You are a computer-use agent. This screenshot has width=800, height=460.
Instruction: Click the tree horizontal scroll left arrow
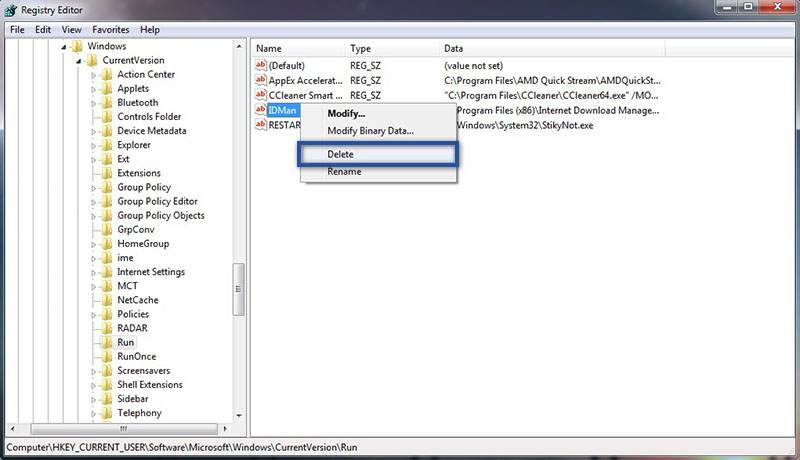click(x=12, y=429)
